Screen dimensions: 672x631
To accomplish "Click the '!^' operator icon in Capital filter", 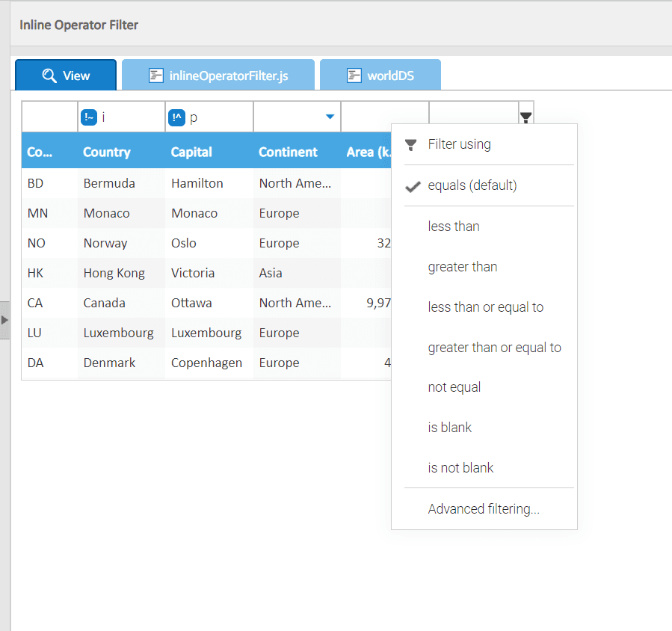I will (x=176, y=117).
